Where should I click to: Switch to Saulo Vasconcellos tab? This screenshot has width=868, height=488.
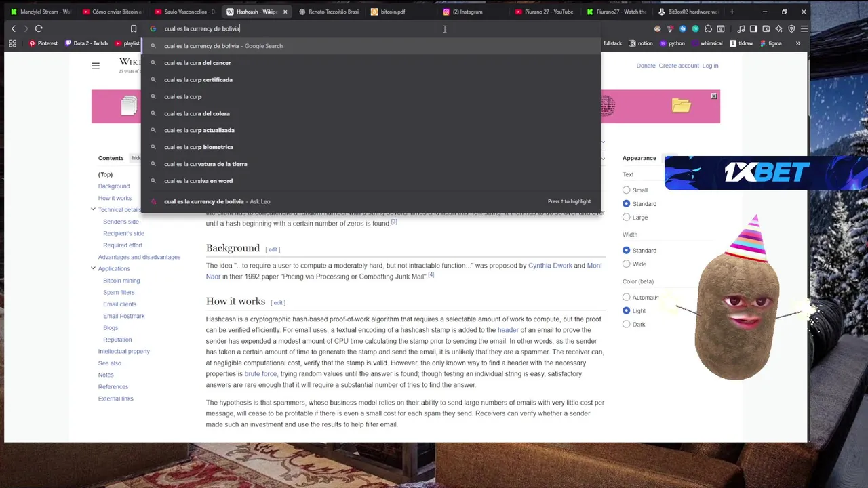pyautogui.click(x=184, y=12)
